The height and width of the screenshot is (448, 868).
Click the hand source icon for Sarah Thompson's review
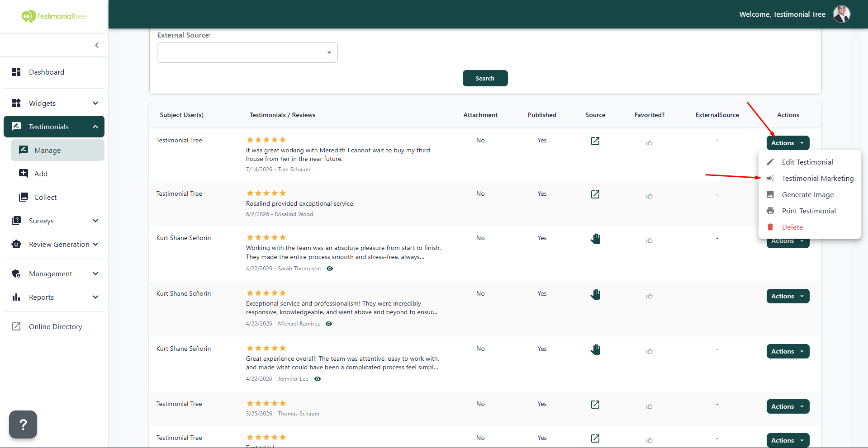(595, 239)
